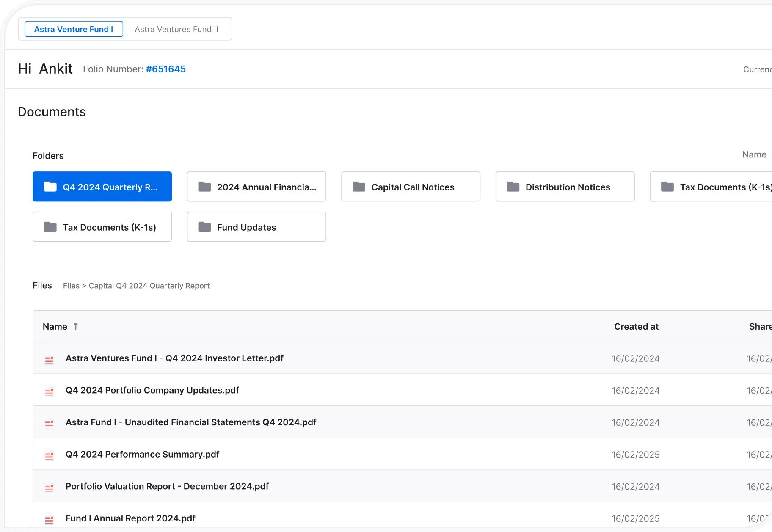The height and width of the screenshot is (532, 772).
Task: Click the Documents heading
Action: (52, 112)
